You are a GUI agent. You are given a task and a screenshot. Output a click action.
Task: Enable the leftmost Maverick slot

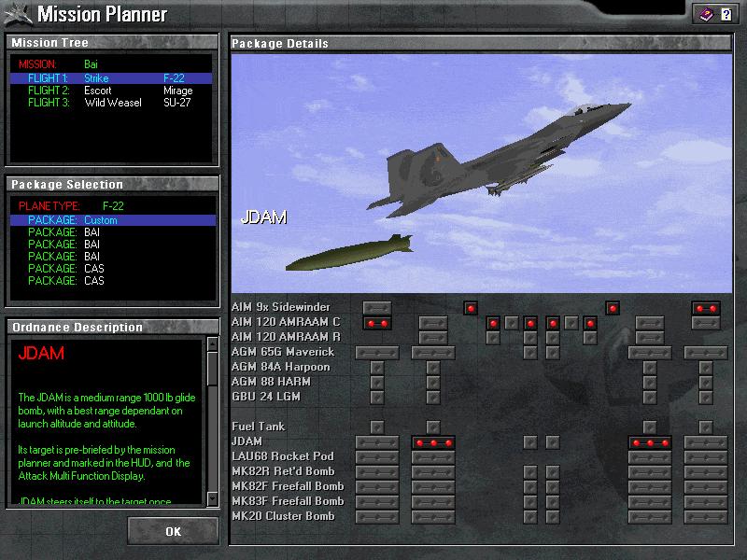pyautogui.click(x=377, y=353)
